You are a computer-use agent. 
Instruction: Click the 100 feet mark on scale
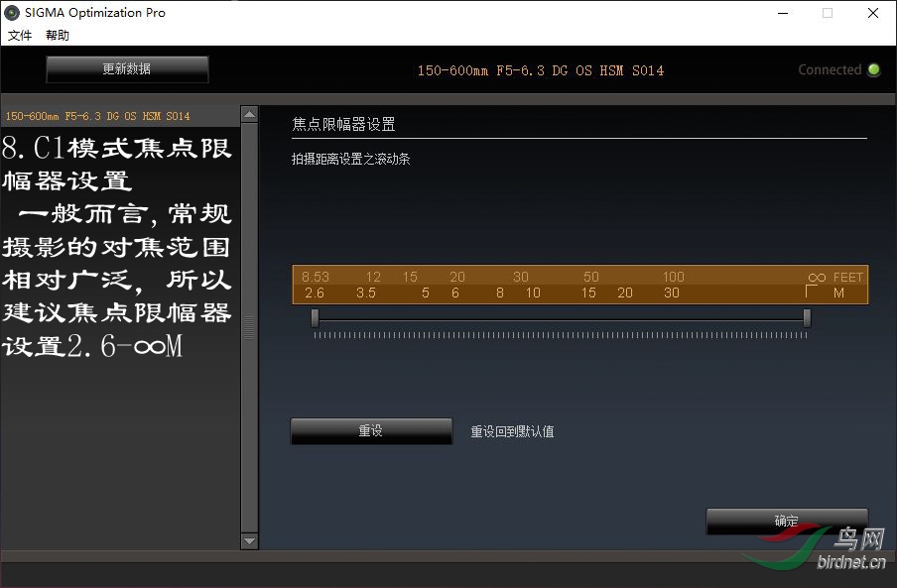674,277
